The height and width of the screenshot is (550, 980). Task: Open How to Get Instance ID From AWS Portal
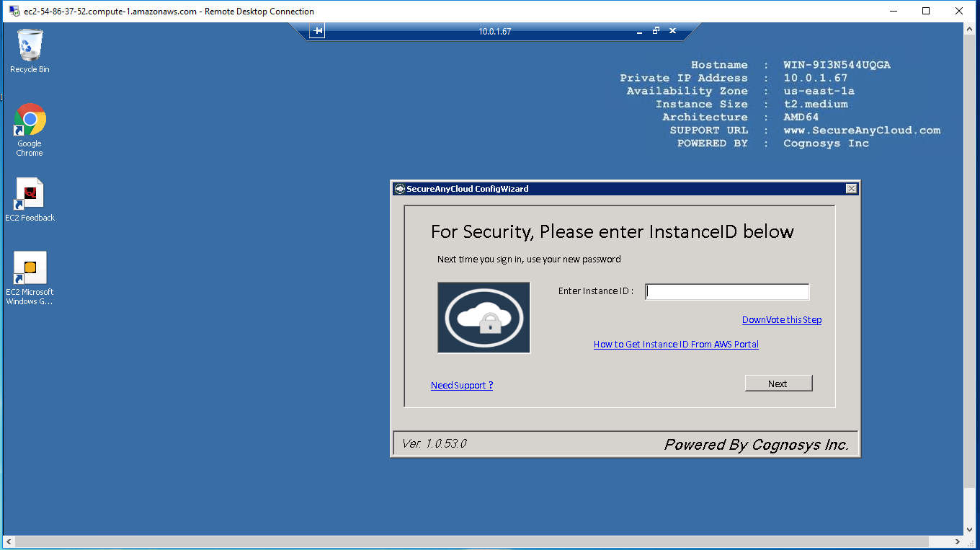pos(675,345)
